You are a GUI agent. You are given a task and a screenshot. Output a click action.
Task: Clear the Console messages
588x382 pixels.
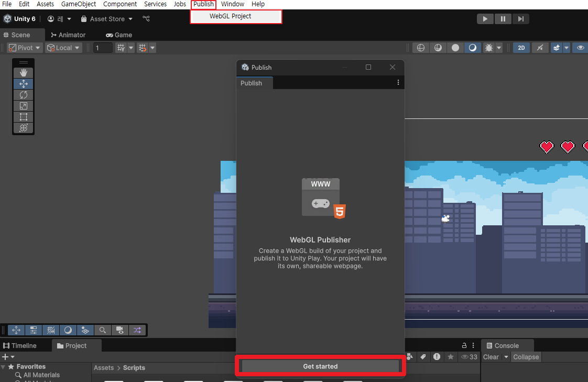coord(491,357)
